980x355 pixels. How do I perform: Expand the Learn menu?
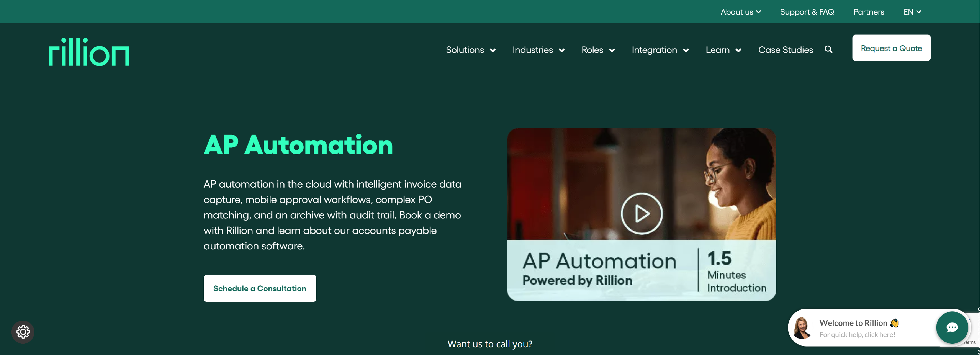pyautogui.click(x=723, y=50)
